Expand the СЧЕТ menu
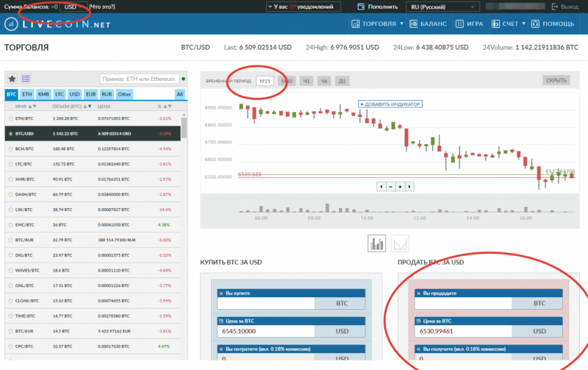This screenshot has width=588, height=370. pyautogui.click(x=509, y=24)
